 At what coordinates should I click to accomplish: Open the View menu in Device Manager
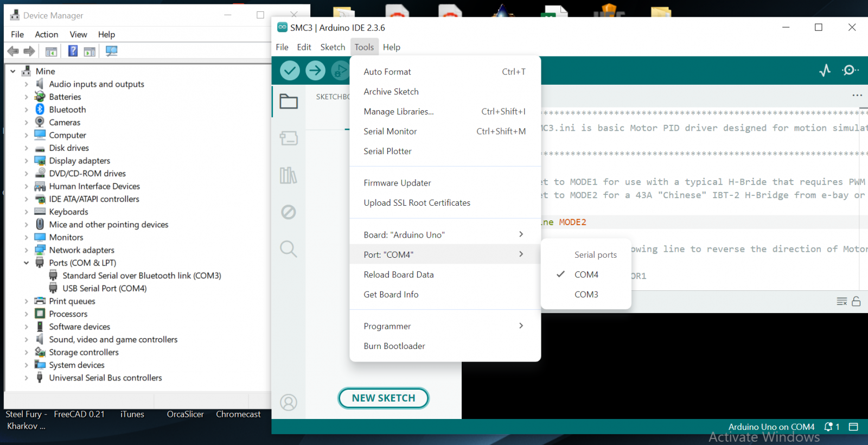[x=78, y=34]
